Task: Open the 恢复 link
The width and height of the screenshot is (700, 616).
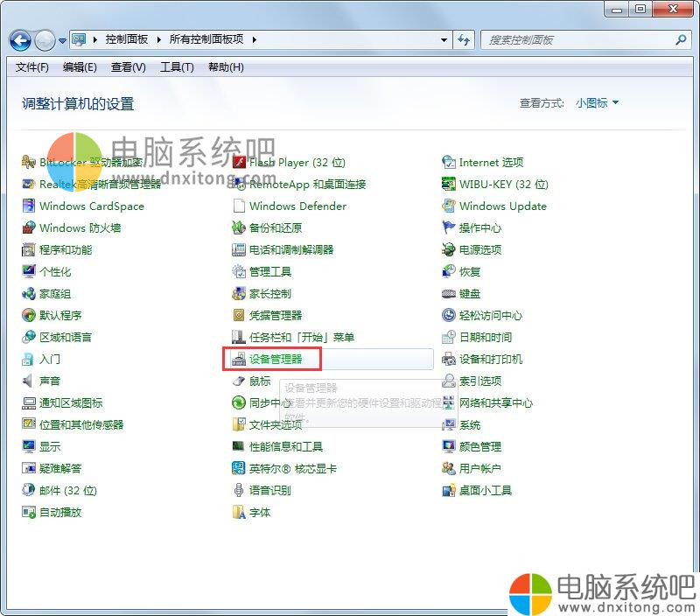Action: pyautogui.click(x=470, y=271)
